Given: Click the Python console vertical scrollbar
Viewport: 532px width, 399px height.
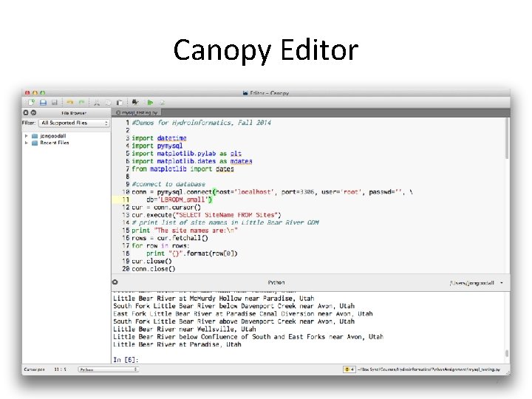Looking at the screenshot, I should (x=507, y=353).
